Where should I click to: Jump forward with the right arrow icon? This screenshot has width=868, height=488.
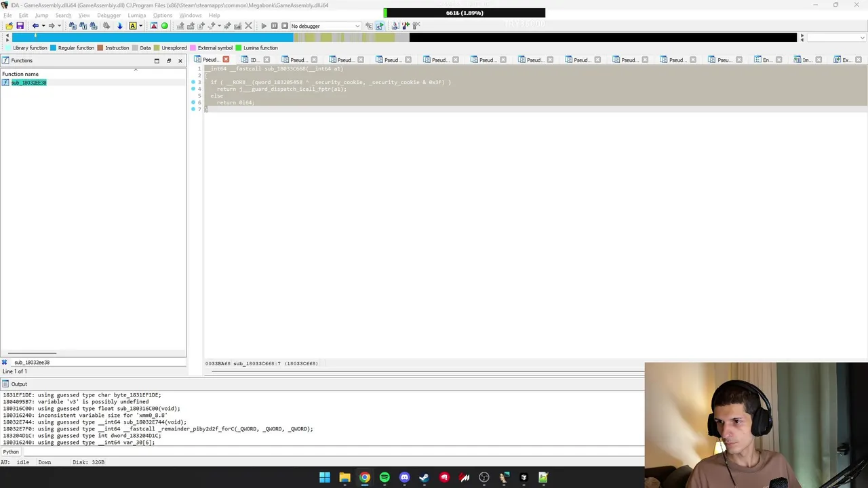(x=52, y=26)
